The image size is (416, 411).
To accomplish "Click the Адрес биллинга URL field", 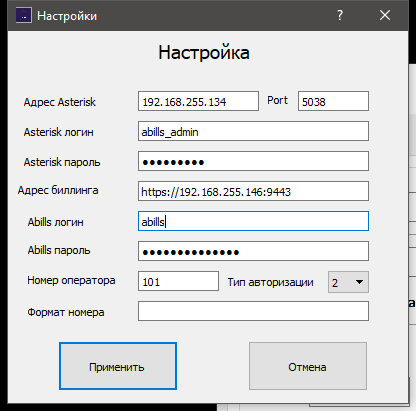I will (253, 191).
